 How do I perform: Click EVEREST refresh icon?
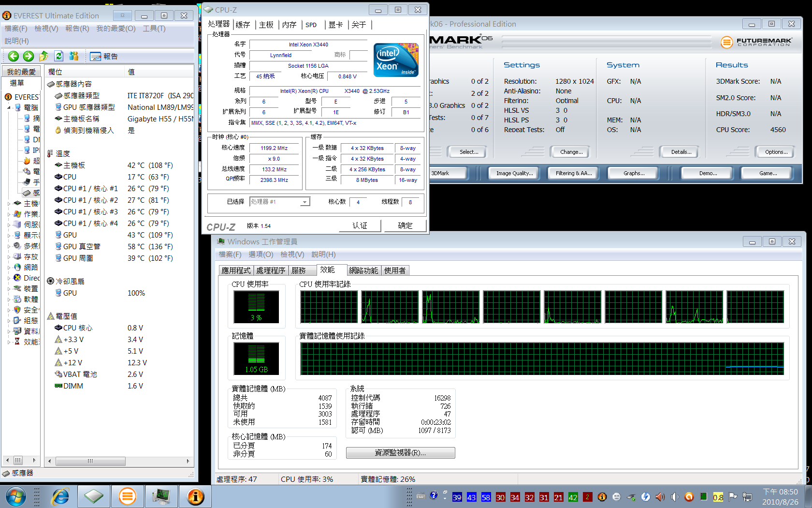click(x=58, y=56)
